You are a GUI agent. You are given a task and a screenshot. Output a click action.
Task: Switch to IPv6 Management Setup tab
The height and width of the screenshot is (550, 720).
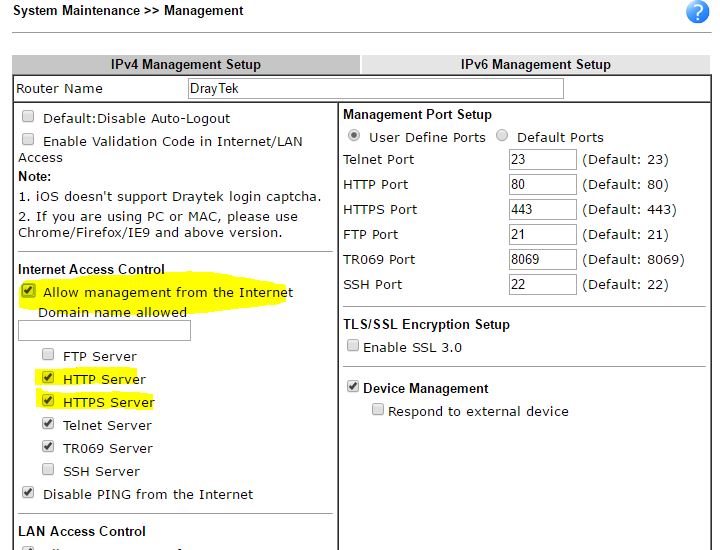(535, 64)
